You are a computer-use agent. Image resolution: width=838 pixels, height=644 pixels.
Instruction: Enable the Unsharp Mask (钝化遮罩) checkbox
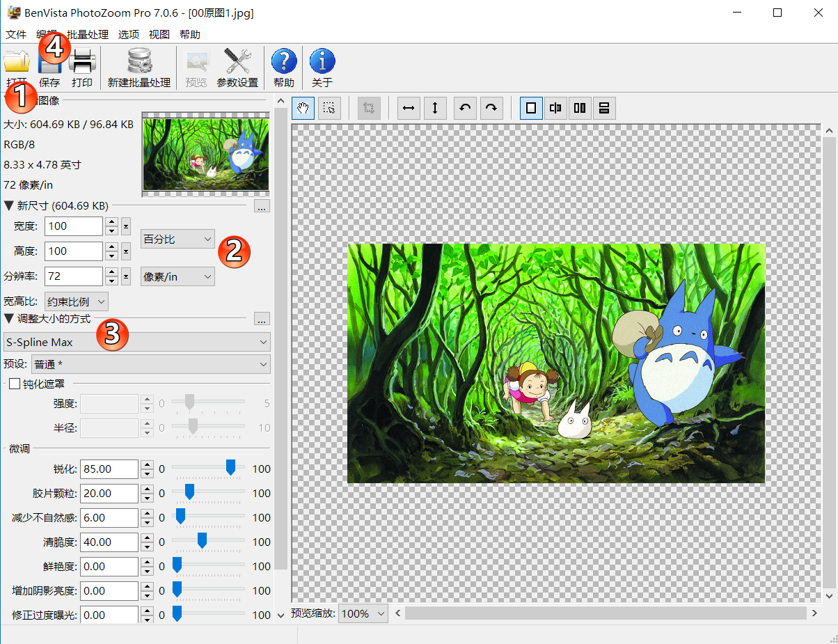15,384
